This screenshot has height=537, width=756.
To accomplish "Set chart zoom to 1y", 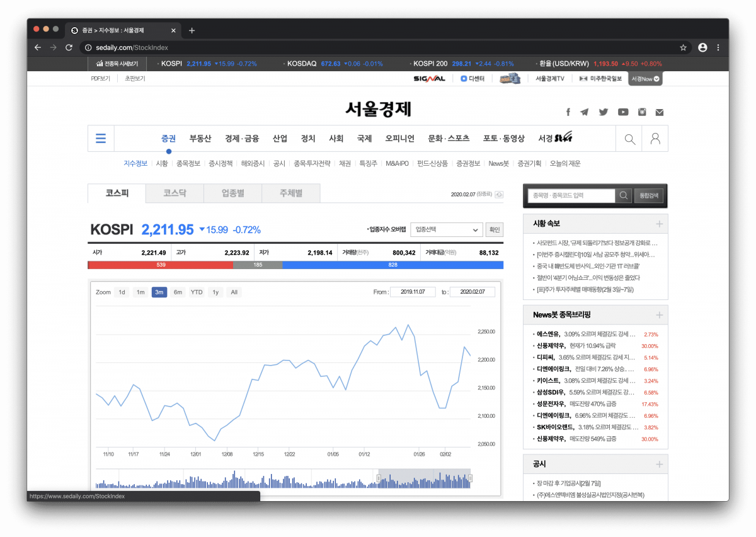I will coord(215,292).
